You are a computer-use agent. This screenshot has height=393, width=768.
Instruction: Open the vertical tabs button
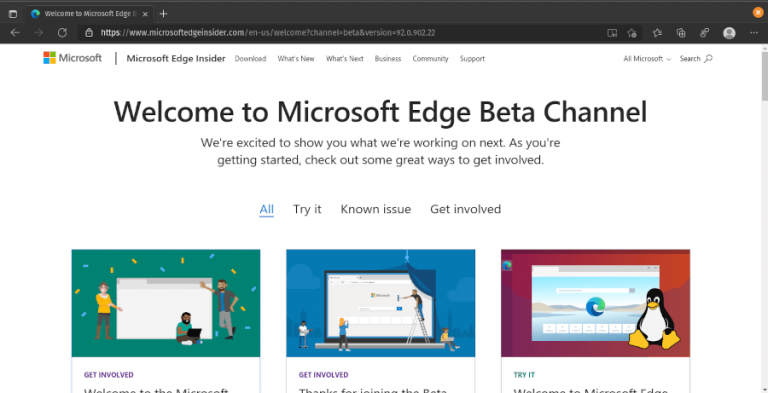click(x=13, y=14)
